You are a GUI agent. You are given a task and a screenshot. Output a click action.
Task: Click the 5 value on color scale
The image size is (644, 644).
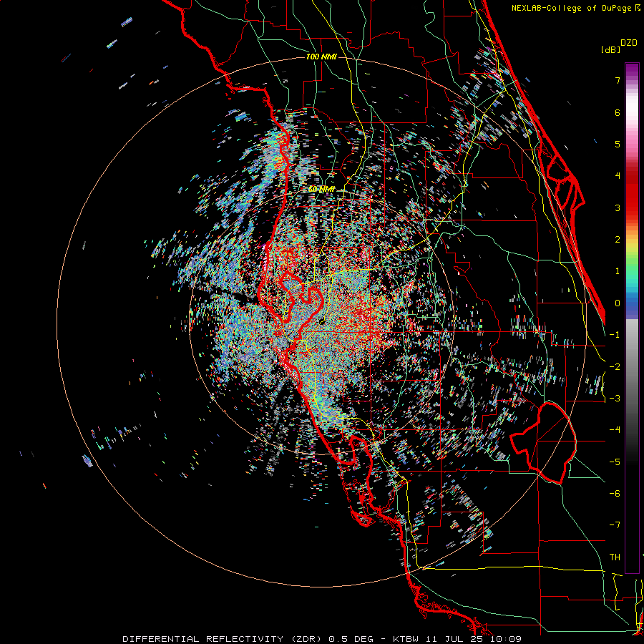pyautogui.click(x=618, y=144)
